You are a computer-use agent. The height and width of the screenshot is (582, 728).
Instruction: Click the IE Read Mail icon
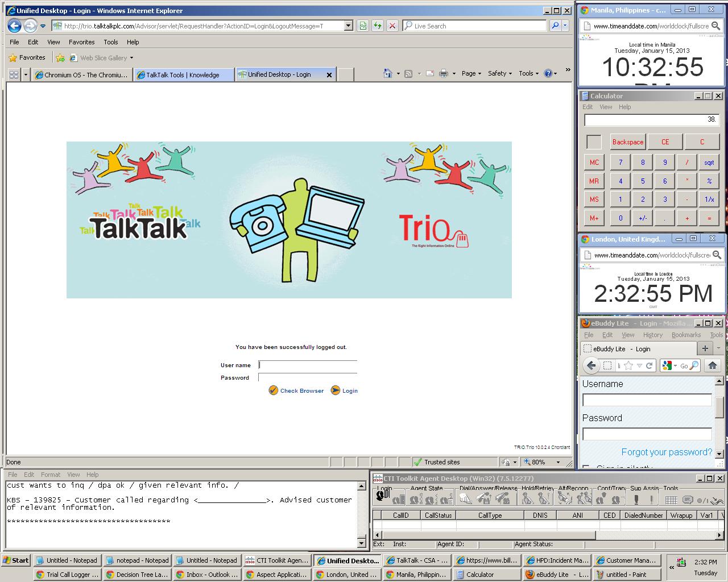(x=430, y=73)
